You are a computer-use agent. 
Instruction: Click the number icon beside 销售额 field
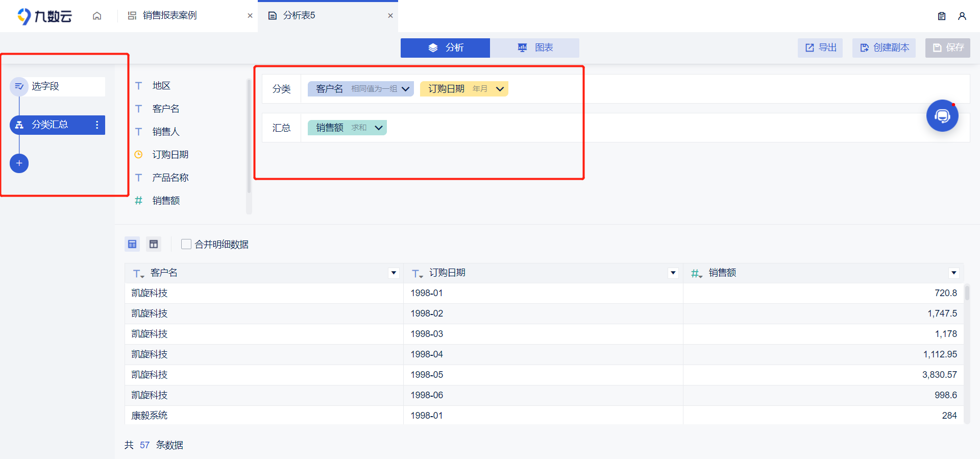138,201
